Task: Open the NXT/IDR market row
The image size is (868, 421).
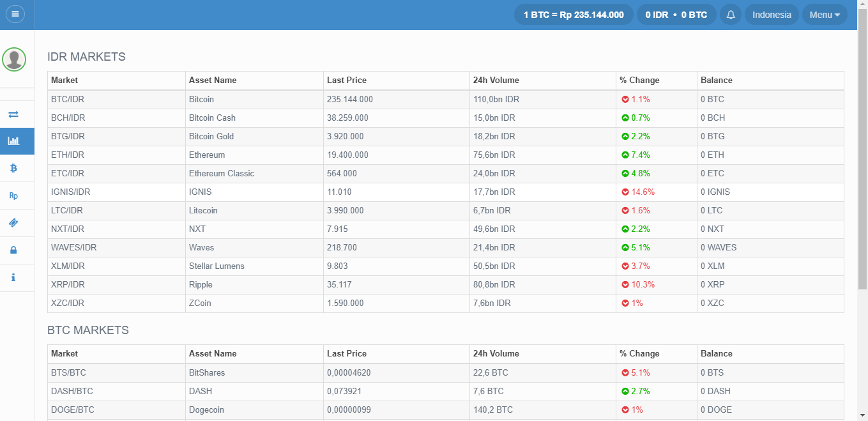Action: 446,229
